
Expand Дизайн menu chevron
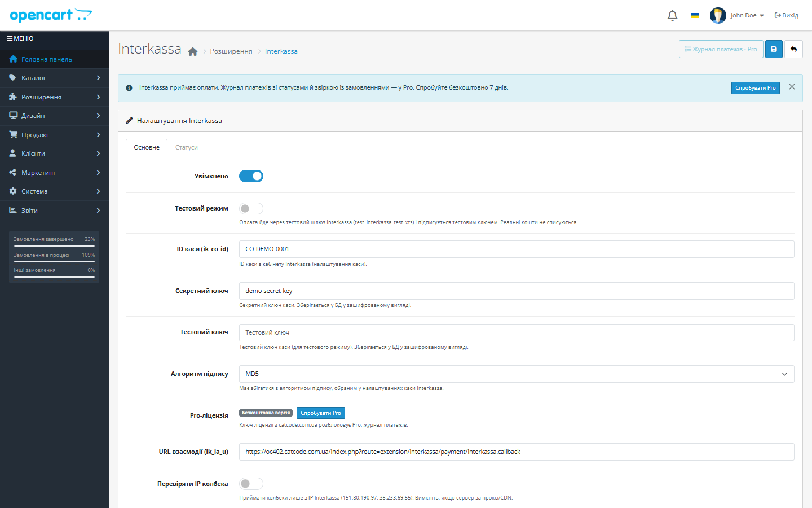click(98, 116)
